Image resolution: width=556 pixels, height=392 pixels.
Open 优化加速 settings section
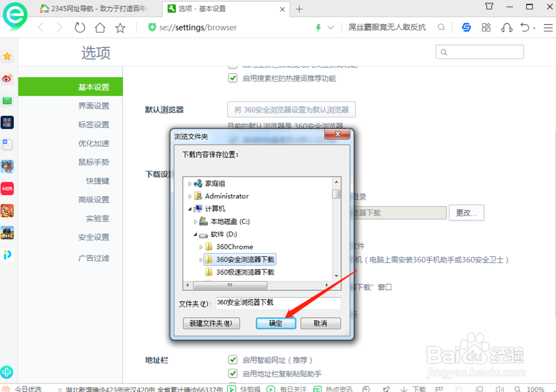click(x=93, y=143)
